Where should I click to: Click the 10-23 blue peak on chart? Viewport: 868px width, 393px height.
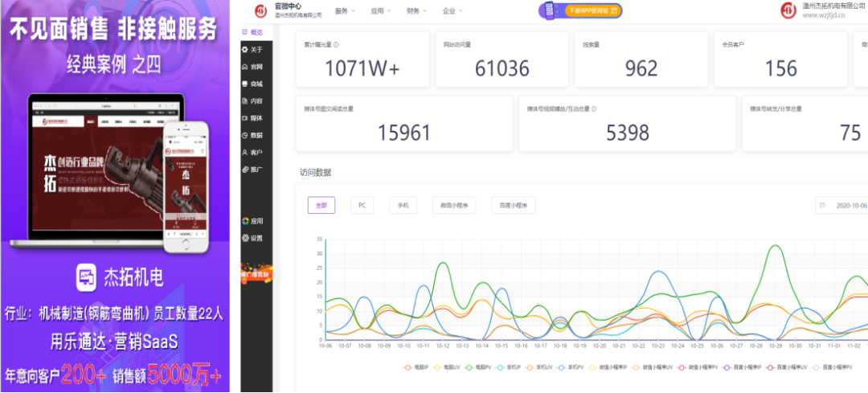tap(658, 271)
